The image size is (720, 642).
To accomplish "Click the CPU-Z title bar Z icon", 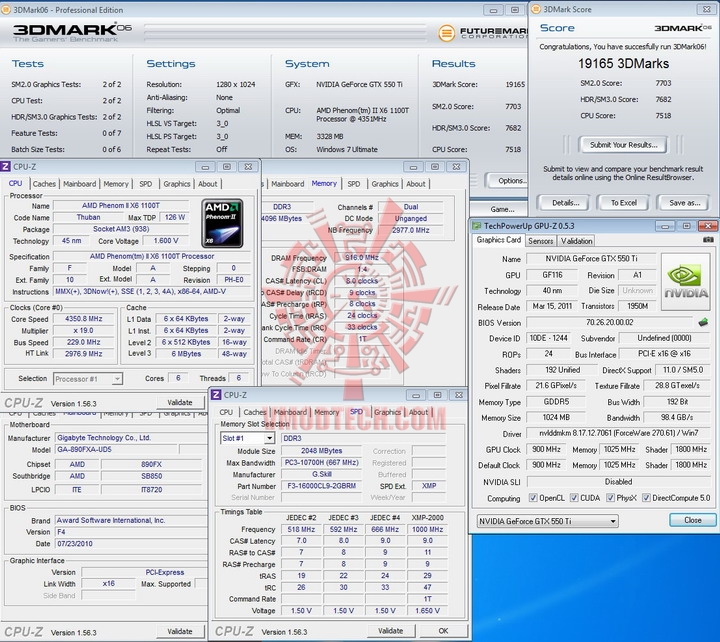I will 7,166.
